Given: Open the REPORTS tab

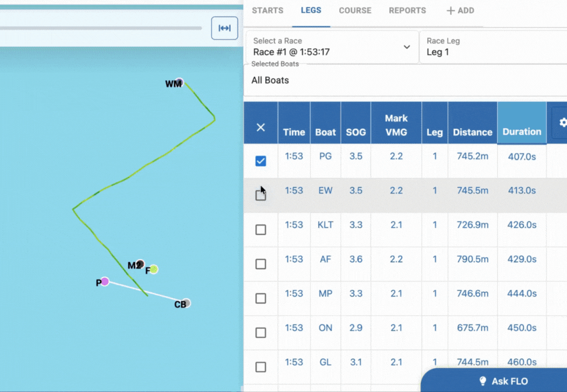Looking at the screenshot, I should pos(407,10).
